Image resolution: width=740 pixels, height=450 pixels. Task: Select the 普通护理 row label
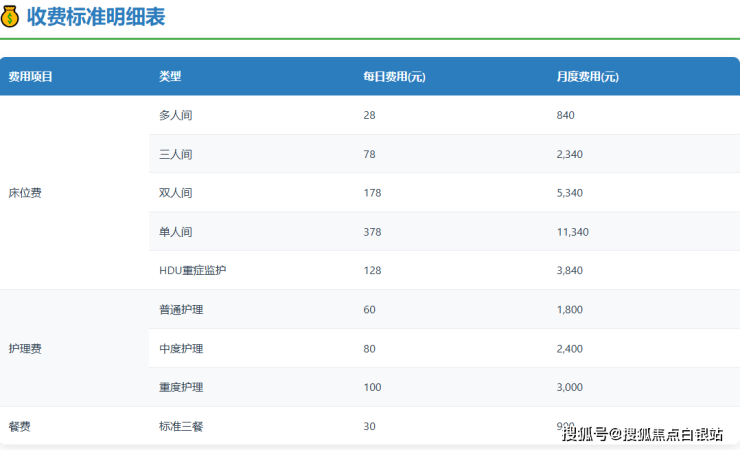(x=181, y=310)
